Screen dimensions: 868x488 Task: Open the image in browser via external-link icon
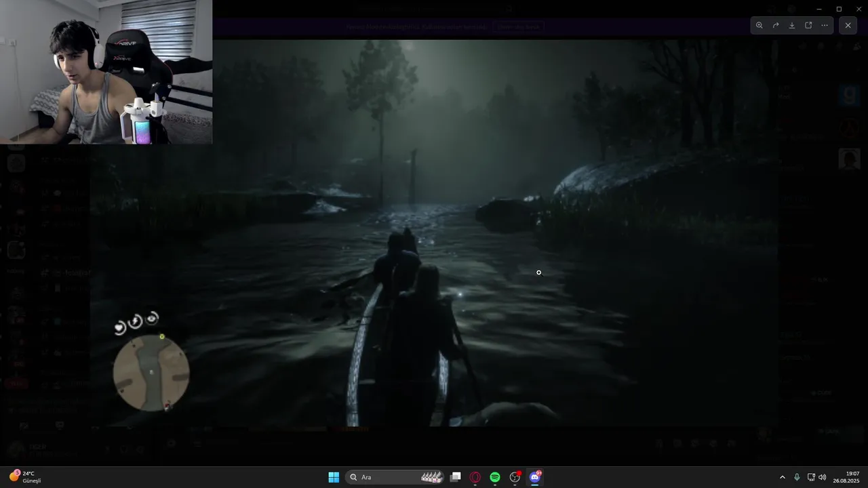pos(808,25)
